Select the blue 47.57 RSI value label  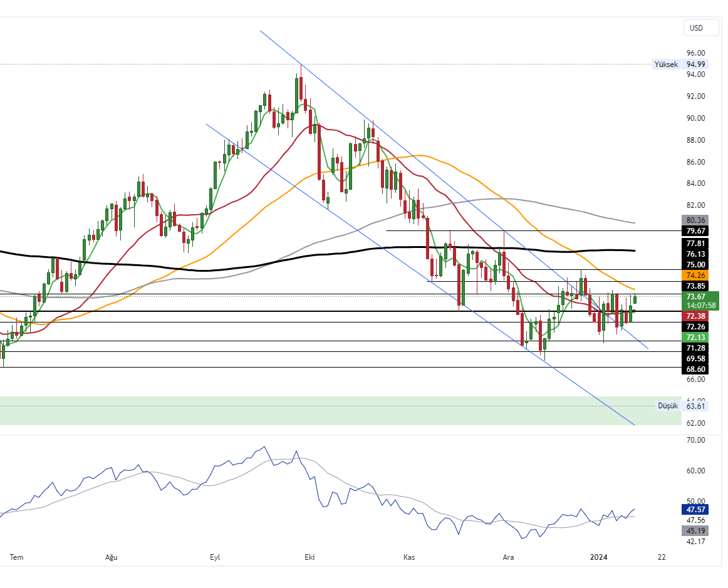[696, 510]
